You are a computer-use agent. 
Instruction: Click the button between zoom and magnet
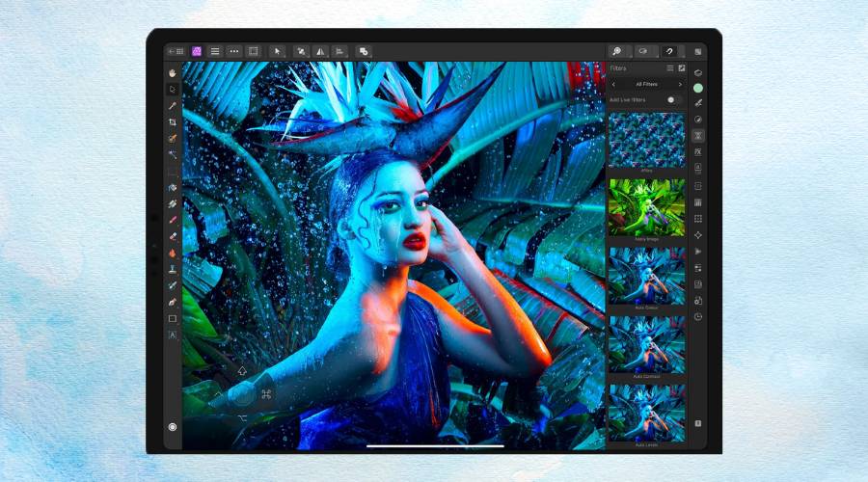(x=643, y=51)
